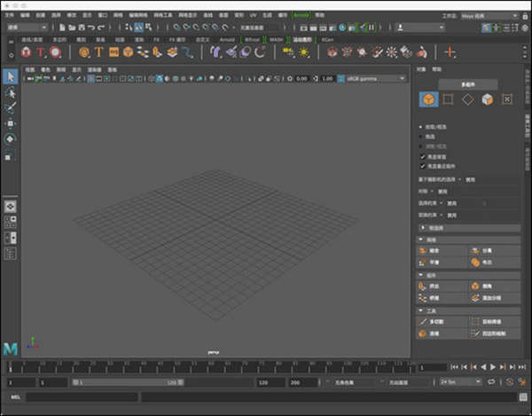Collapse the 工具 section in toolkit

click(x=468, y=310)
